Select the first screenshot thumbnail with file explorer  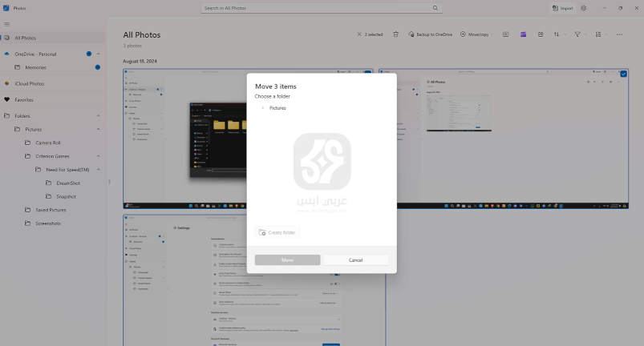pos(184,139)
